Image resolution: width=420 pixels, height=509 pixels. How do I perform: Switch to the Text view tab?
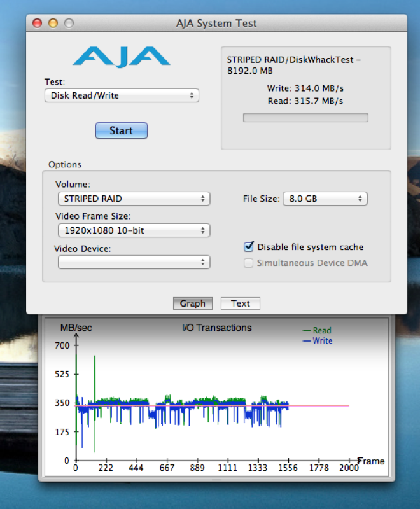point(241,303)
